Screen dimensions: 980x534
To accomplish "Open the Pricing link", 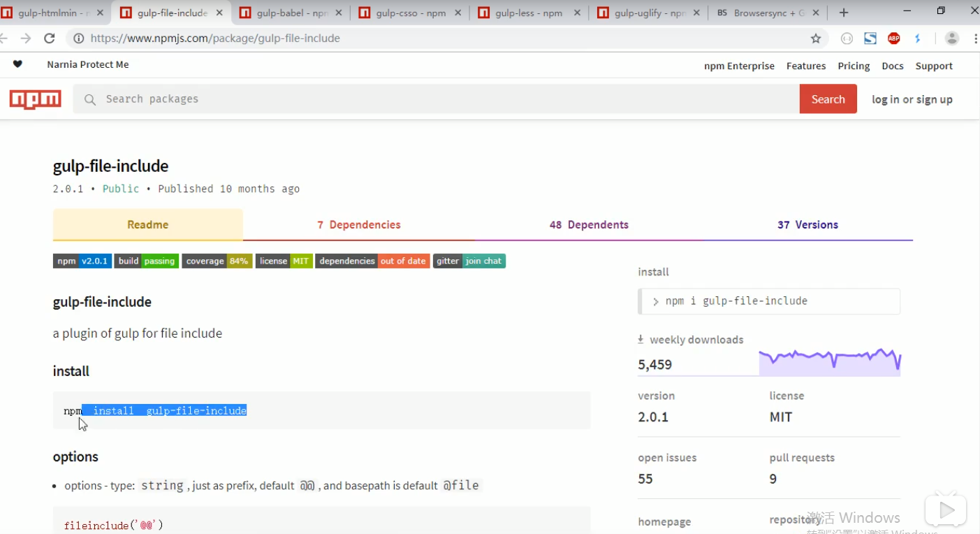I will [x=854, y=66].
